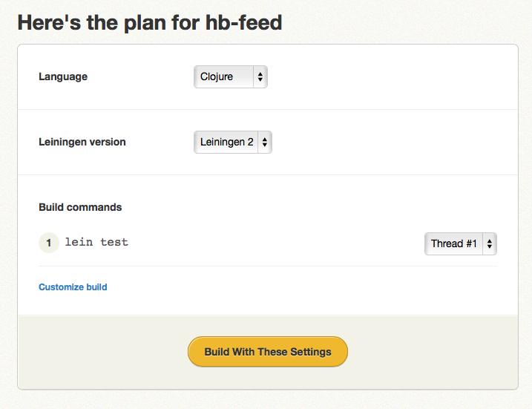Expand the Leiningen 2 version dropdown

coord(232,142)
